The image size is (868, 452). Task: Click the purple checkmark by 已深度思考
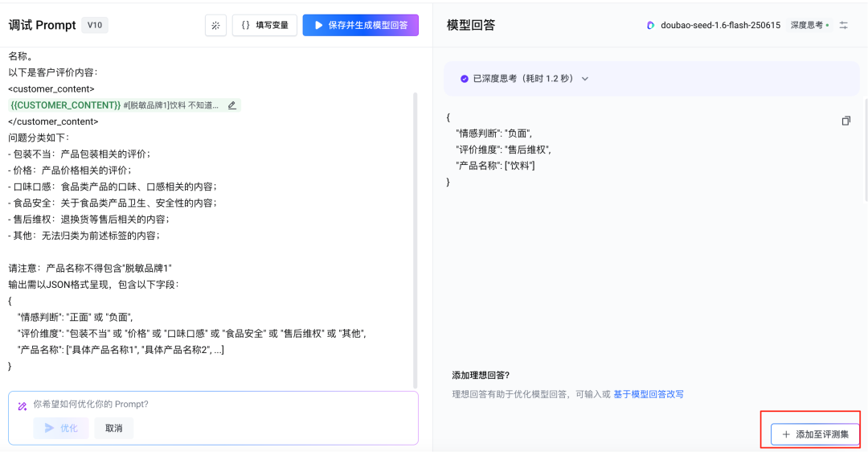[x=465, y=79]
